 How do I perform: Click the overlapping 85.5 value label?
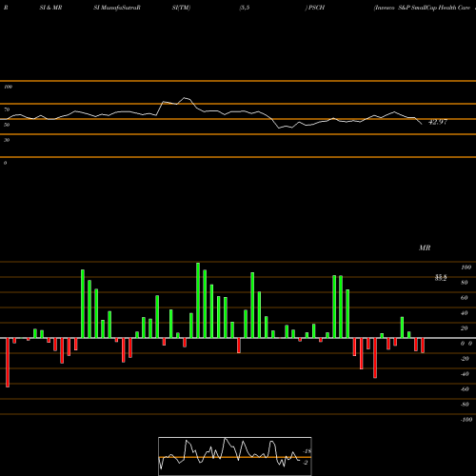pyautogui.click(x=441, y=278)
